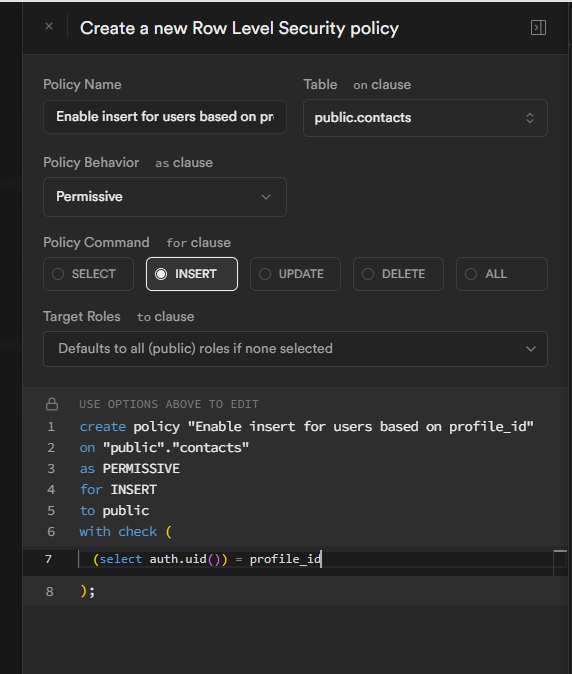This screenshot has height=674, width=572.
Task: Open the public.contacts table selector
Action: pyautogui.click(x=425, y=118)
